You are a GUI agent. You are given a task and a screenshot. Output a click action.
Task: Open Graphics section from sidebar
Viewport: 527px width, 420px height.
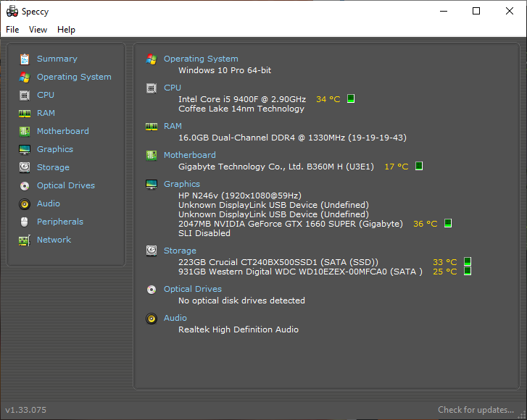click(x=55, y=149)
